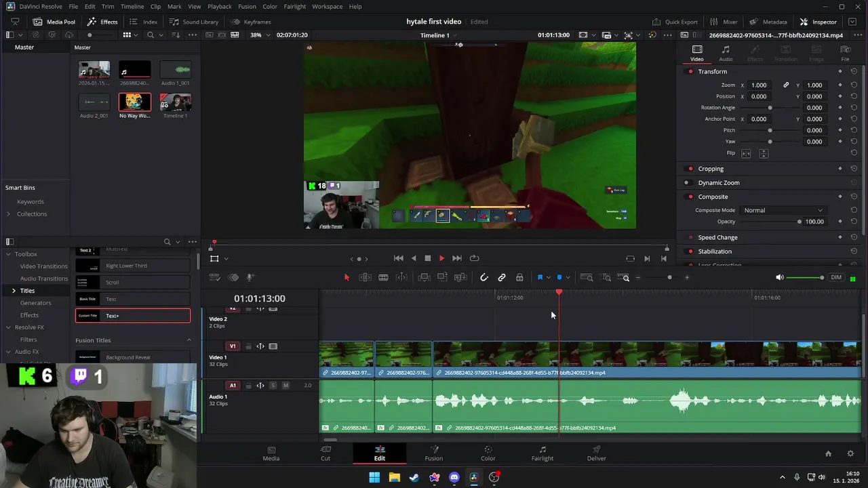Expand the Titles category in Effects
Viewport: 868px width, 488px height.
pyautogui.click(x=14, y=291)
